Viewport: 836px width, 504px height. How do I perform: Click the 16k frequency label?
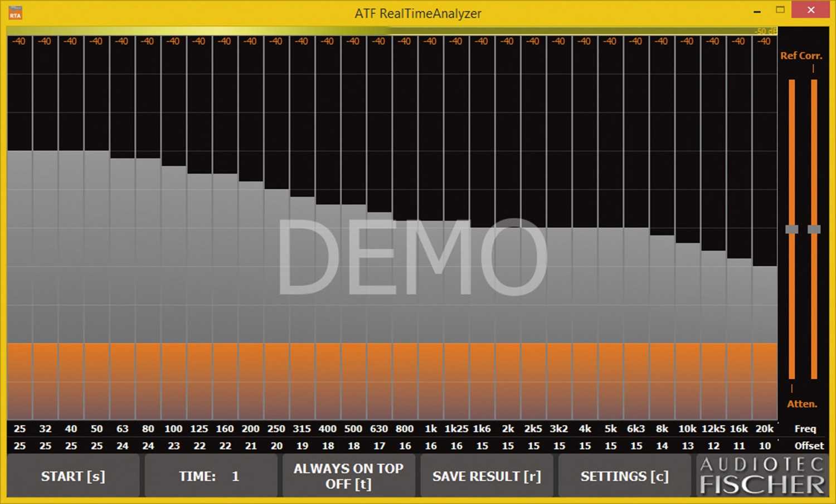(739, 429)
